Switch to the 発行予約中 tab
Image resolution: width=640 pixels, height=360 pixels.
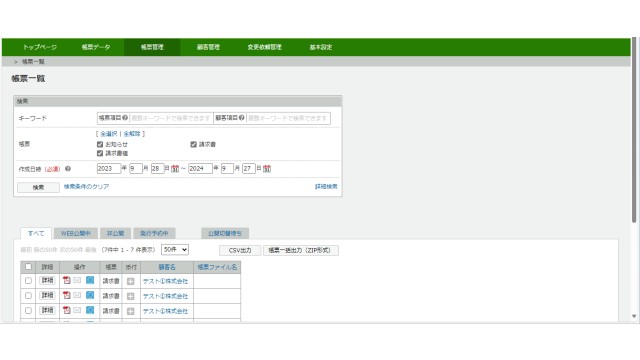(154, 233)
